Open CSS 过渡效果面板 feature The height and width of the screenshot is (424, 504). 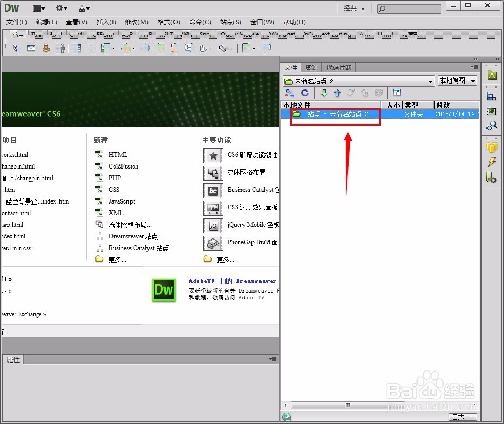[253, 207]
